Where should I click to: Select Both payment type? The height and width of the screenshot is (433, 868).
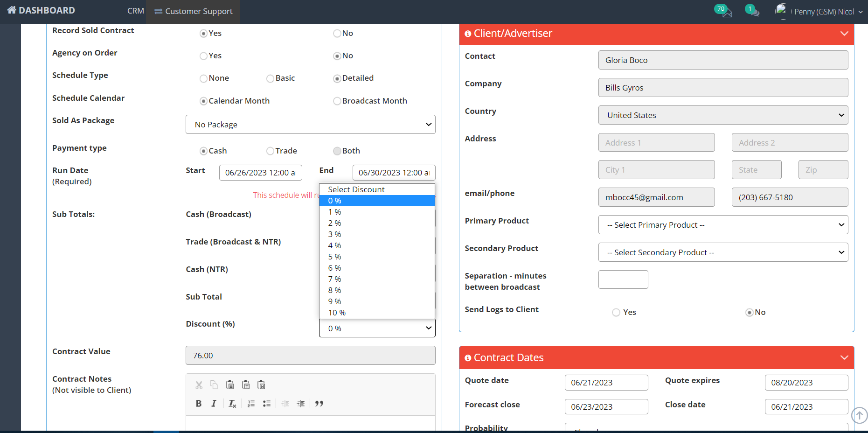point(337,151)
